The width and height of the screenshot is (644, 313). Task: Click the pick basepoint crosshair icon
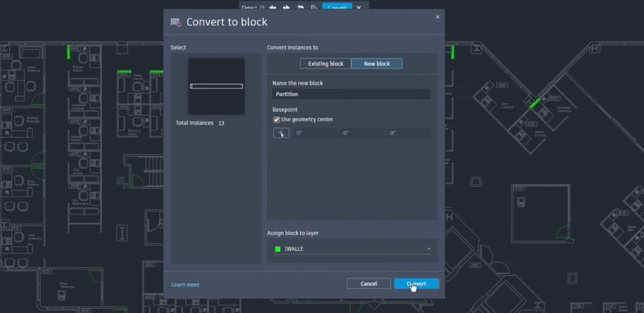(281, 133)
